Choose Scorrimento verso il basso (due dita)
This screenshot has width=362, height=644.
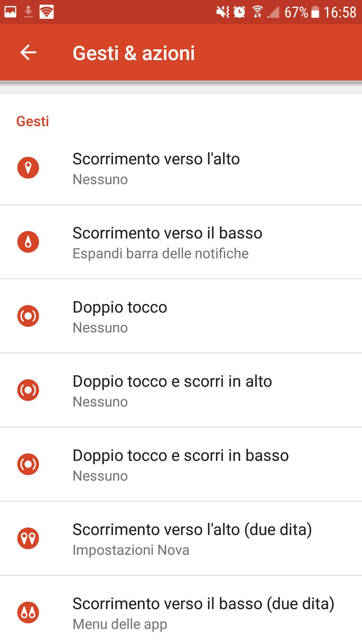(203, 604)
